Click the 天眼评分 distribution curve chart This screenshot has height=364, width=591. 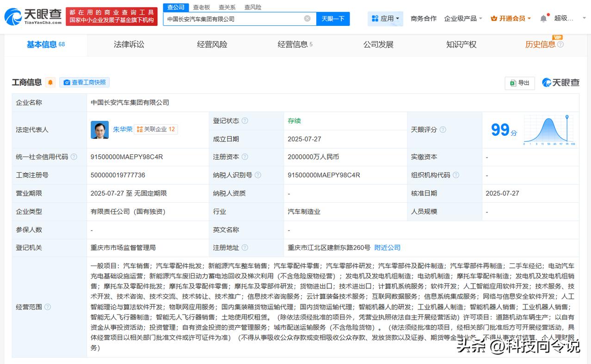[x=549, y=130]
